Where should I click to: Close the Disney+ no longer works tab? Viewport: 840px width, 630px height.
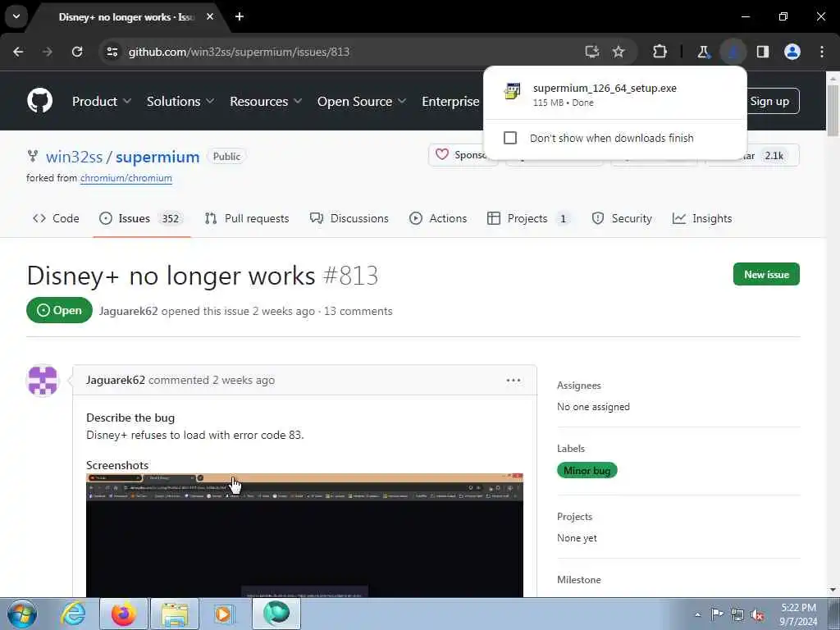coord(210,16)
